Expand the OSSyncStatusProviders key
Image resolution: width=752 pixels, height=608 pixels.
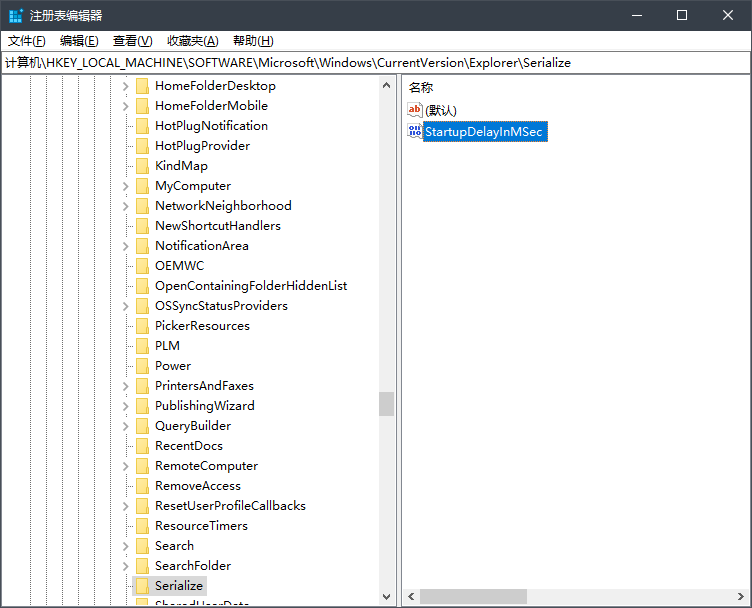pyautogui.click(x=126, y=306)
